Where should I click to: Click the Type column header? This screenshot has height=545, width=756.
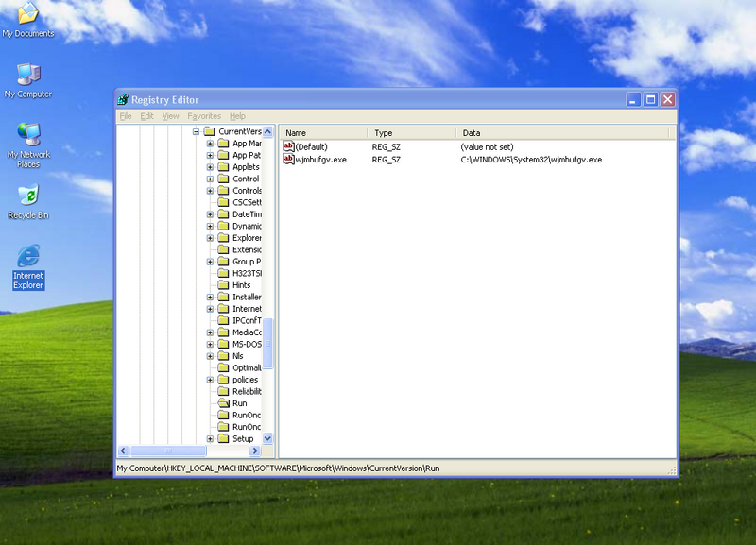(x=412, y=133)
